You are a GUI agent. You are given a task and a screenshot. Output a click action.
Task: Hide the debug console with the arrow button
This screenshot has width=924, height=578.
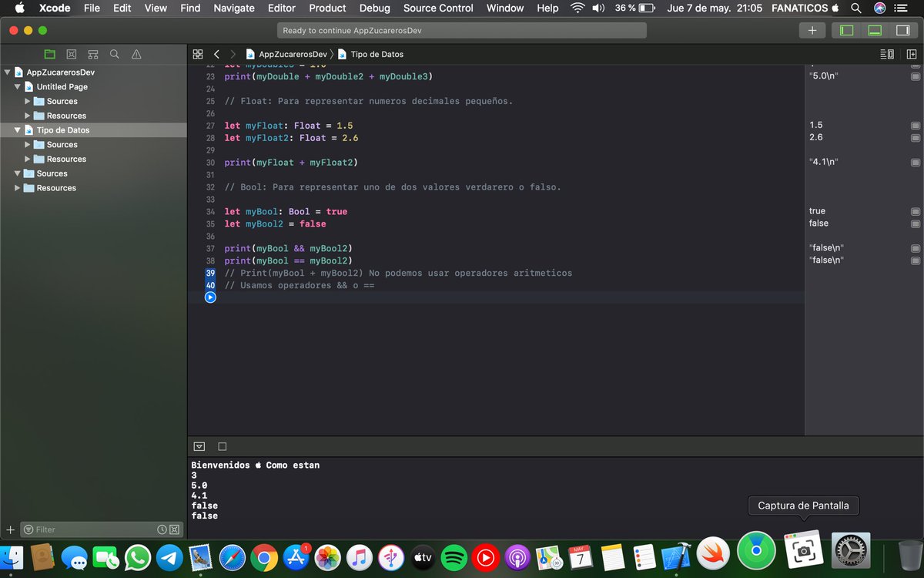pos(199,446)
